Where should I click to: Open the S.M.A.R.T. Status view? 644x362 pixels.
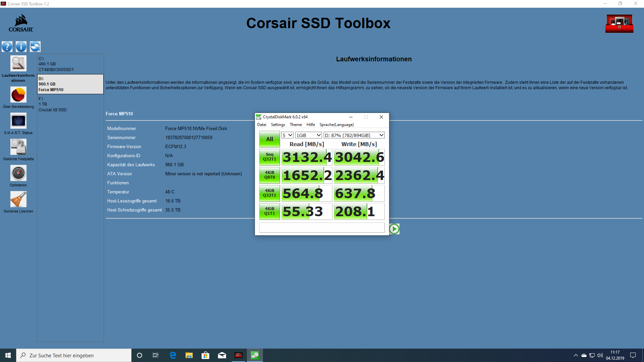(x=18, y=121)
